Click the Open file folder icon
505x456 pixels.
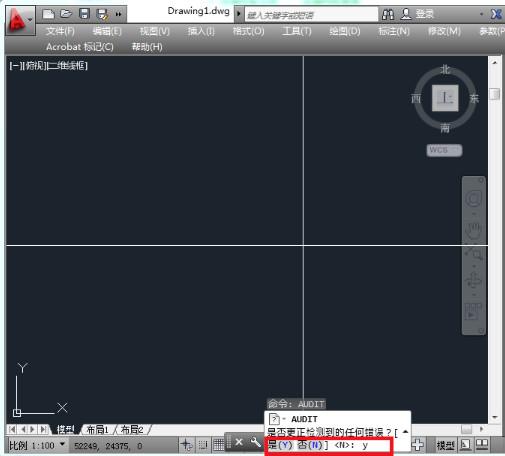[66, 14]
